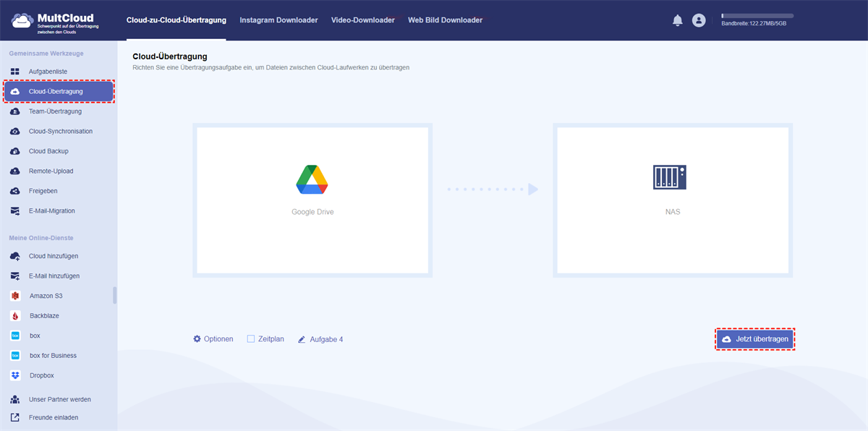Image resolution: width=868 pixels, height=431 pixels.
Task: Click the Bandbreite usage progress bar
Action: [757, 15]
